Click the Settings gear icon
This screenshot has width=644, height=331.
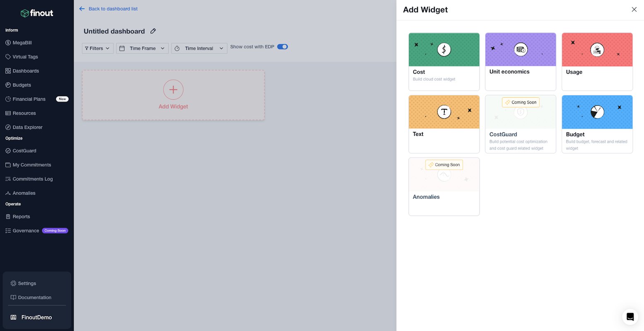(x=13, y=283)
